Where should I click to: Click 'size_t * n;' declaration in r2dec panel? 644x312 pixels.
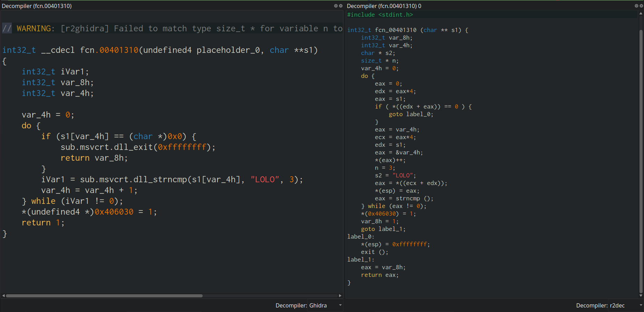coord(380,61)
